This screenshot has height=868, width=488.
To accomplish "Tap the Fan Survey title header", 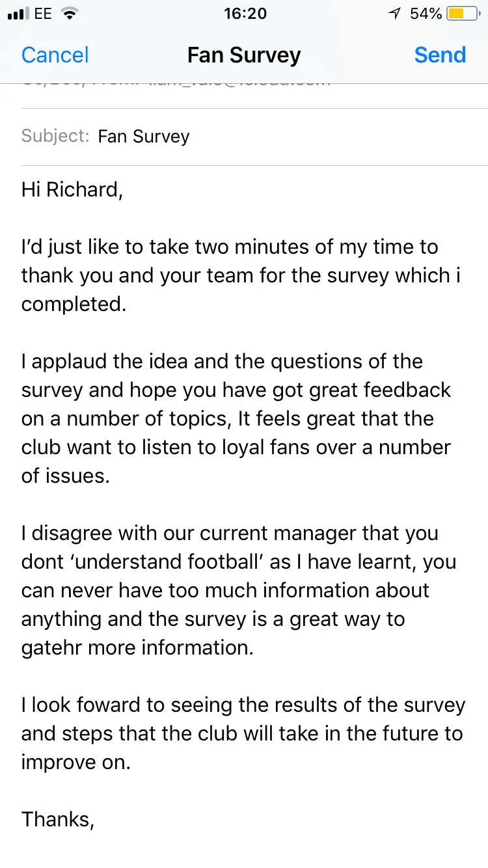I will click(x=244, y=55).
